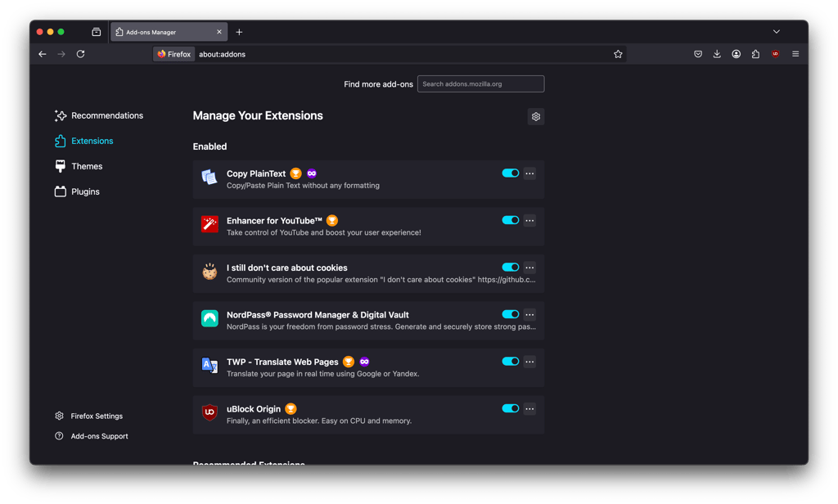
Task: Click the 'Enabled' section heading
Action: pyautogui.click(x=209, y=146)
